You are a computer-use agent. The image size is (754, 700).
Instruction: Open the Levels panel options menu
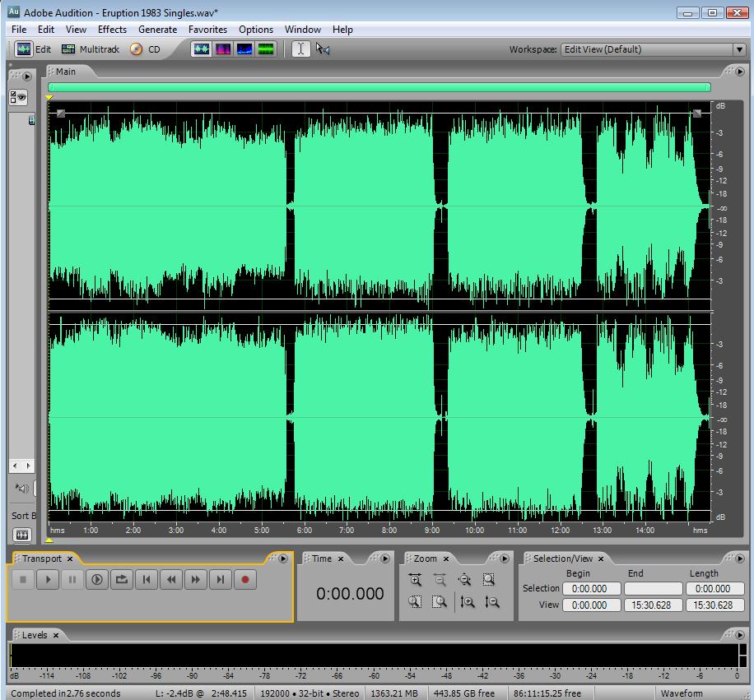coord(740,635)
